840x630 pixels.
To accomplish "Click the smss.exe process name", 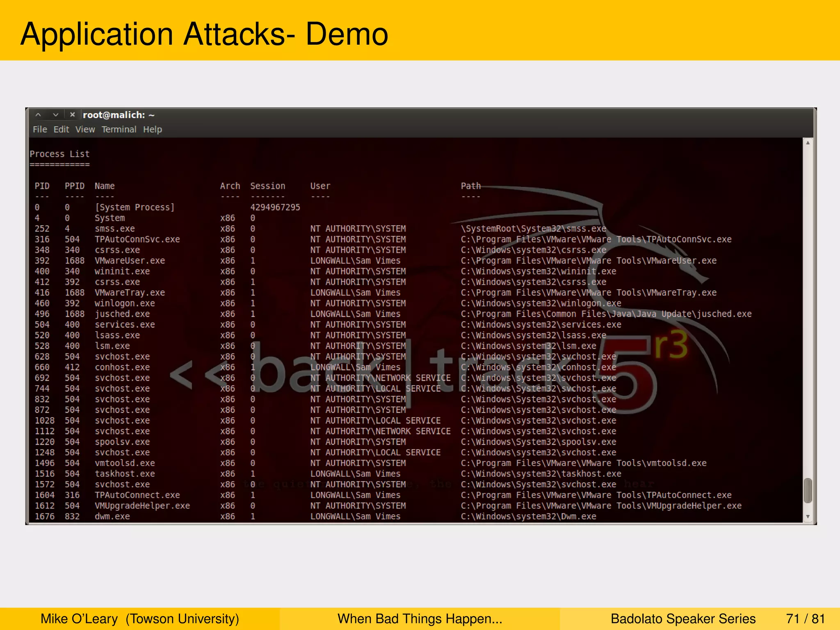I will (115, 229).
